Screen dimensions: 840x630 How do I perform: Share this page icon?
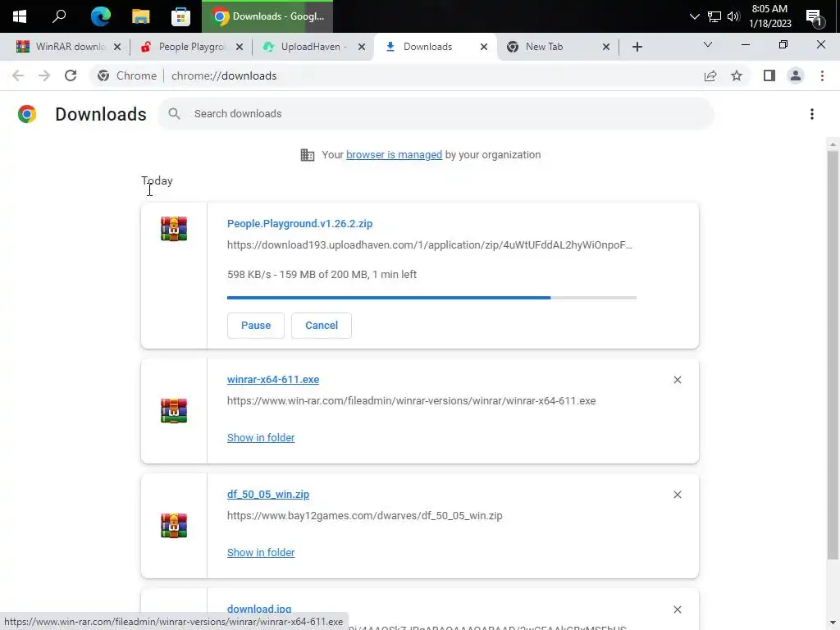[710, 75]
